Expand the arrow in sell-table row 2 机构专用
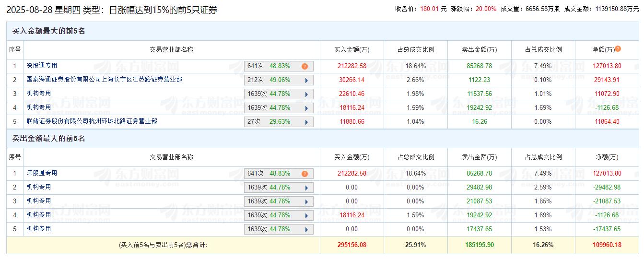644x260 pixels. click(x=306, y=188)
